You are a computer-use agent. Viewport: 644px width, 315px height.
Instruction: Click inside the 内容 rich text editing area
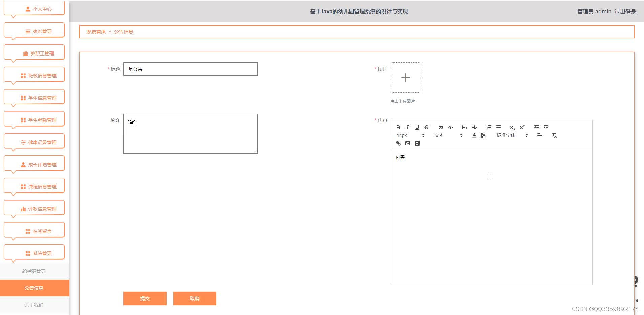tap(491, 217)
